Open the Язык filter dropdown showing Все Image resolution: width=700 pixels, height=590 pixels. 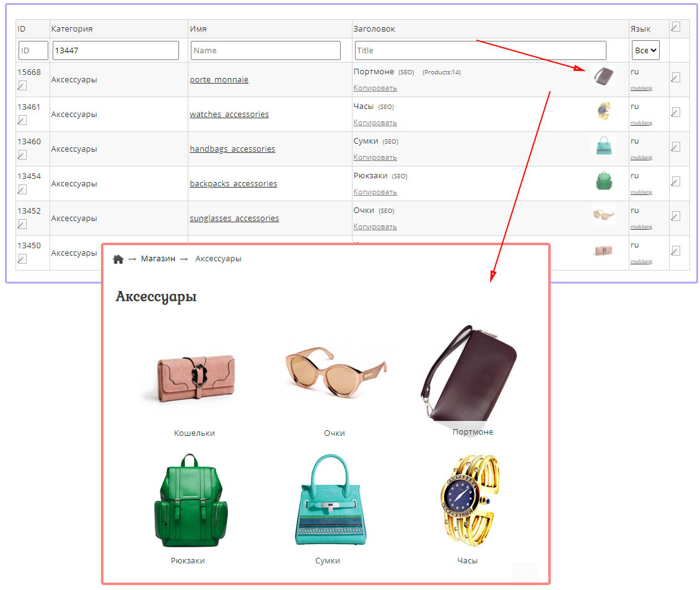coord(645,50)
